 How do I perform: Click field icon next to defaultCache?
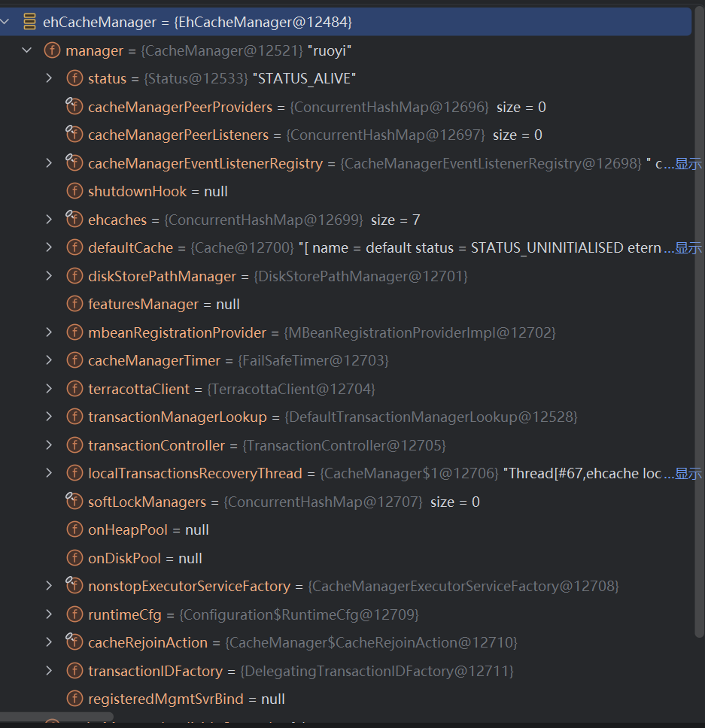pos(74,247)
